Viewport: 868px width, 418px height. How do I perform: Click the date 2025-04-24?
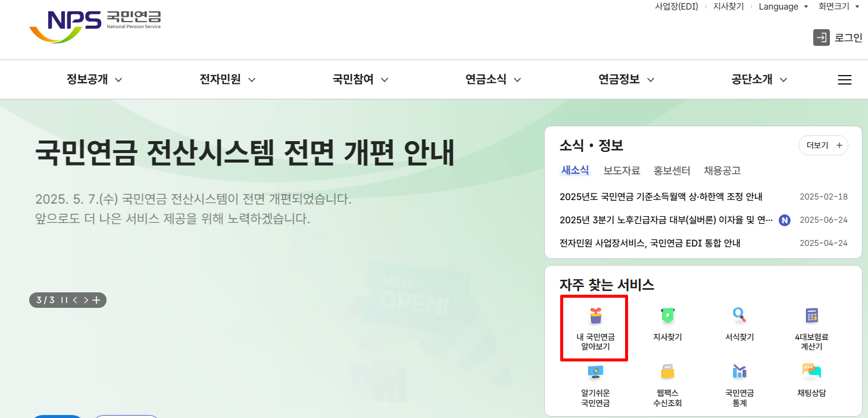coord(823,243)
